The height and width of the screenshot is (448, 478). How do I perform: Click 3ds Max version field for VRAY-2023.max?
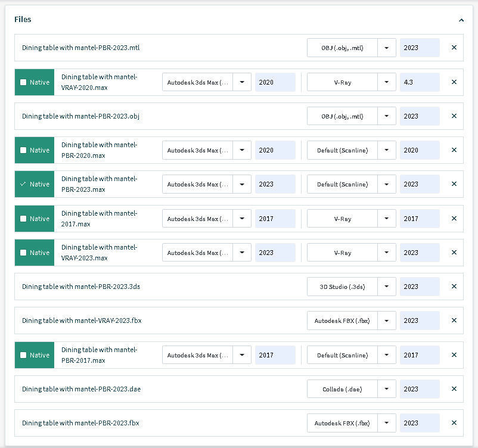point(275,253)
